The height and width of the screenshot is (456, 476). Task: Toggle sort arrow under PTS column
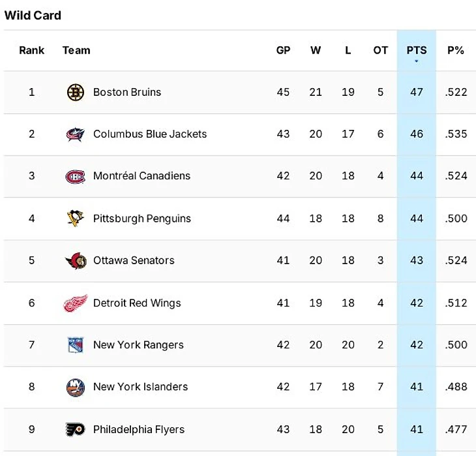[x=417, y=61]
